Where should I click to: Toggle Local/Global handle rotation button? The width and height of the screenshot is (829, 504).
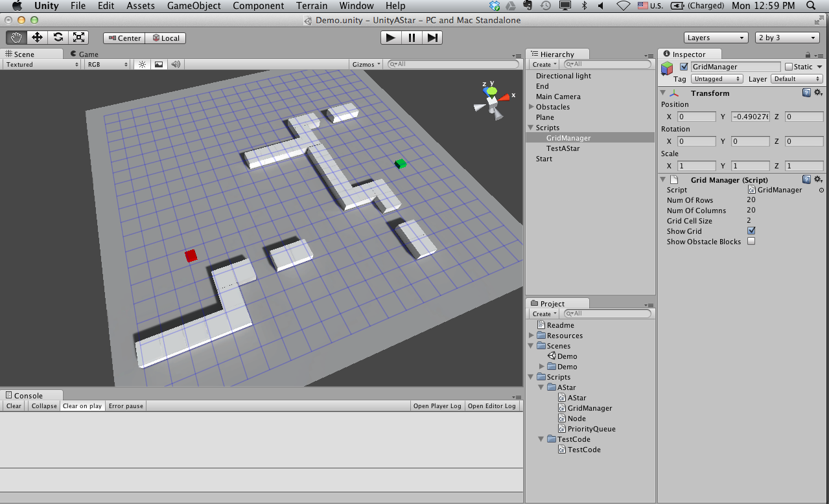166,38
